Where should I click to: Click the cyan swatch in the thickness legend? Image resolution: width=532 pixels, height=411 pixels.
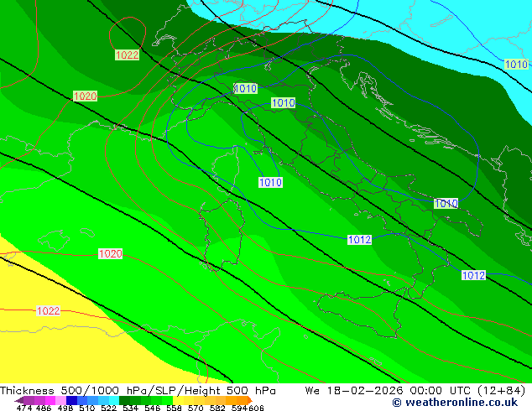pyautogui.click(x=114, y=400)
